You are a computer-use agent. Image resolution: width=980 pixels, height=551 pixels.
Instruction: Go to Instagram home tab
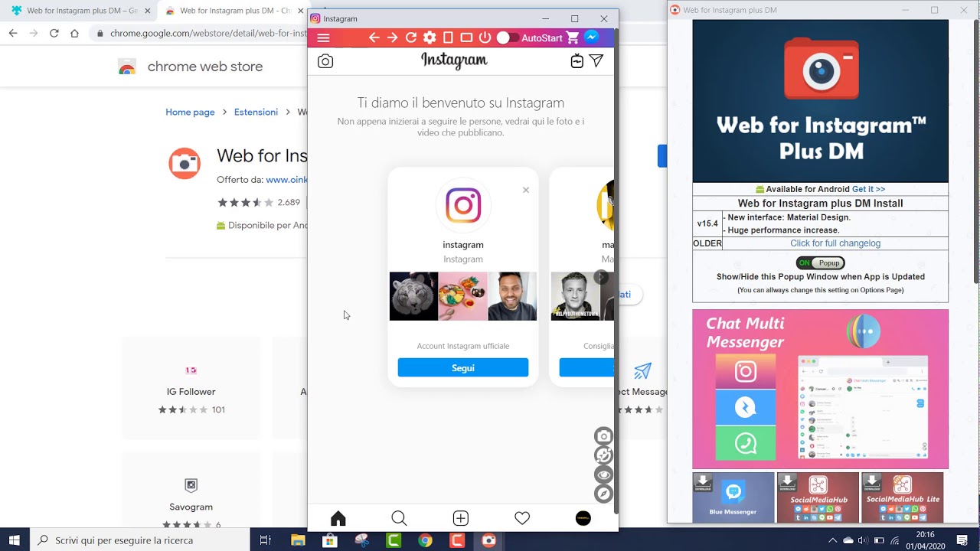tap(338, 518)
